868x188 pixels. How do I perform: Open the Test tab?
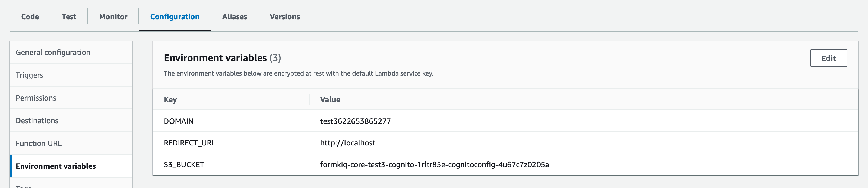click(x=69, y=17)
